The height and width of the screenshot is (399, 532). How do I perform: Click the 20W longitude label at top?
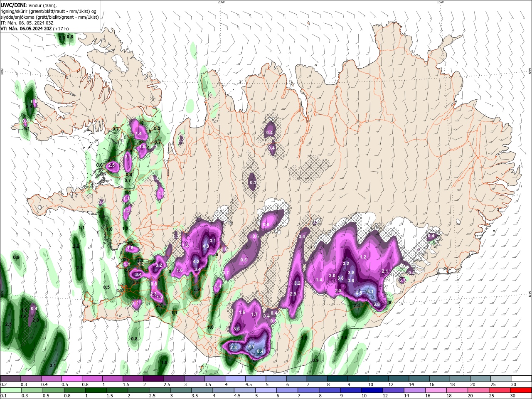(221, 2)
